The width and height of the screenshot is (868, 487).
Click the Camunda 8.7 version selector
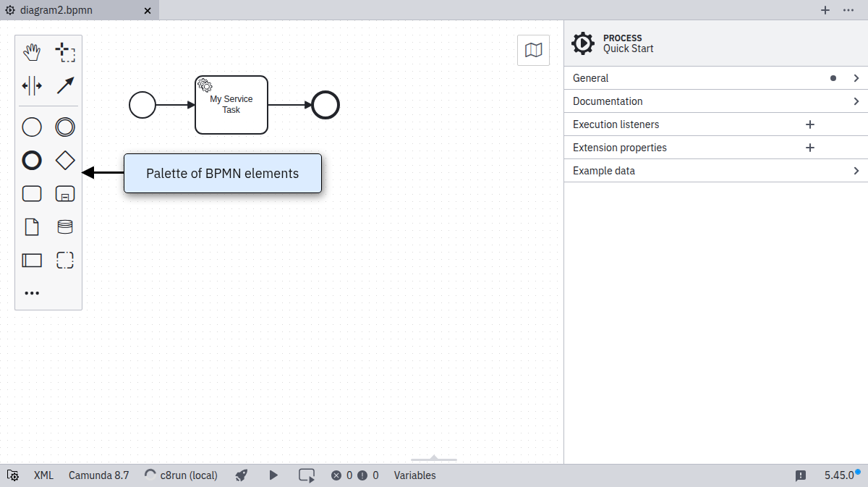click(98, 475)
